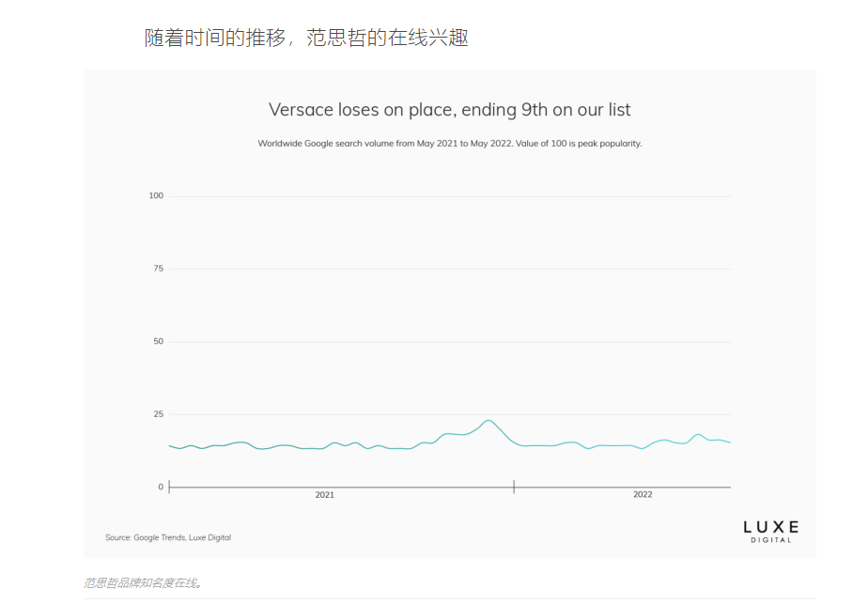The image size is (868, 604).
Task: Click the 0 y-axis label
Action: point(161,488)
